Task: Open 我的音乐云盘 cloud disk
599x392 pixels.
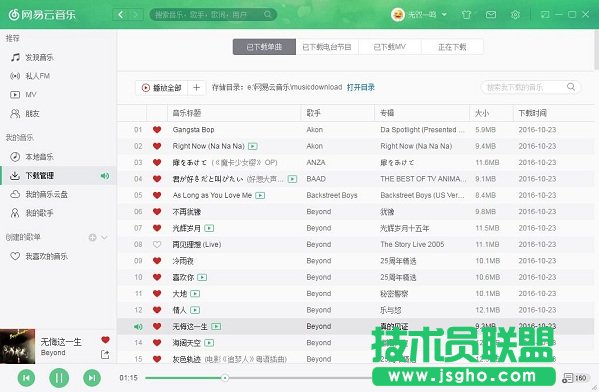Action: point(39,194)
